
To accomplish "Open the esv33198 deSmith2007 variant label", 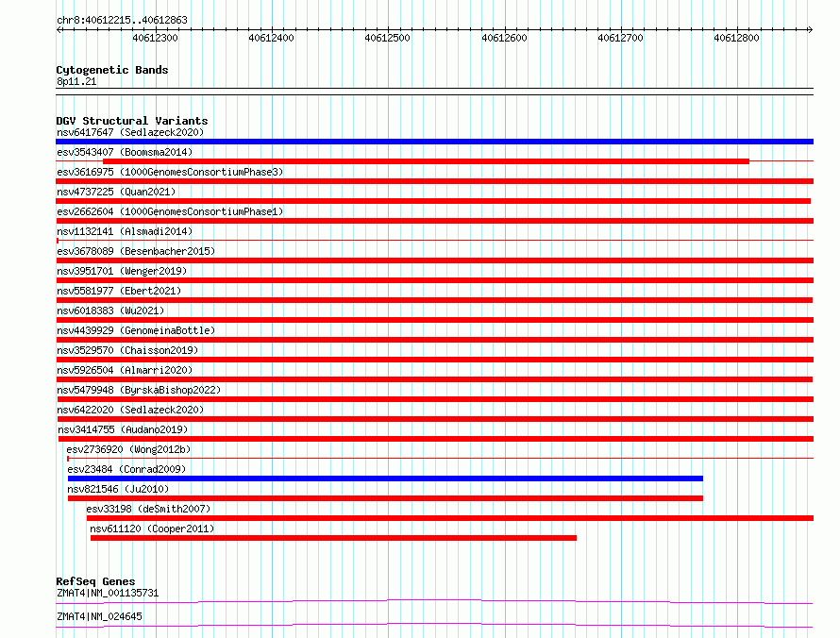I will tap(148, 509).
